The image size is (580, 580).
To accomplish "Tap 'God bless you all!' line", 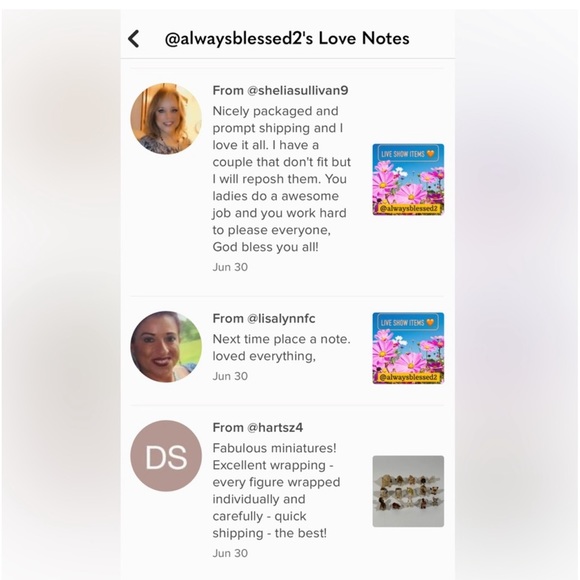I will [x=265, y=247].
